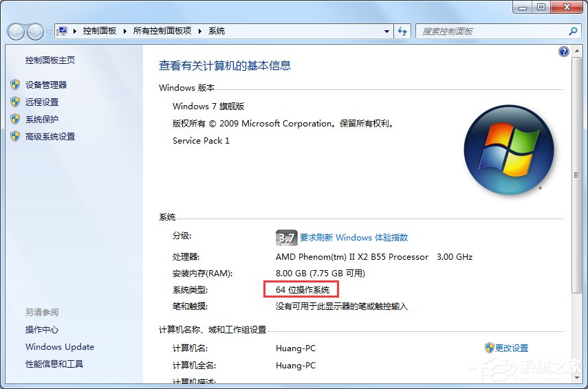Click the shield icon beside 系统保护
The image size is (588, 389).
click(15, 119)
